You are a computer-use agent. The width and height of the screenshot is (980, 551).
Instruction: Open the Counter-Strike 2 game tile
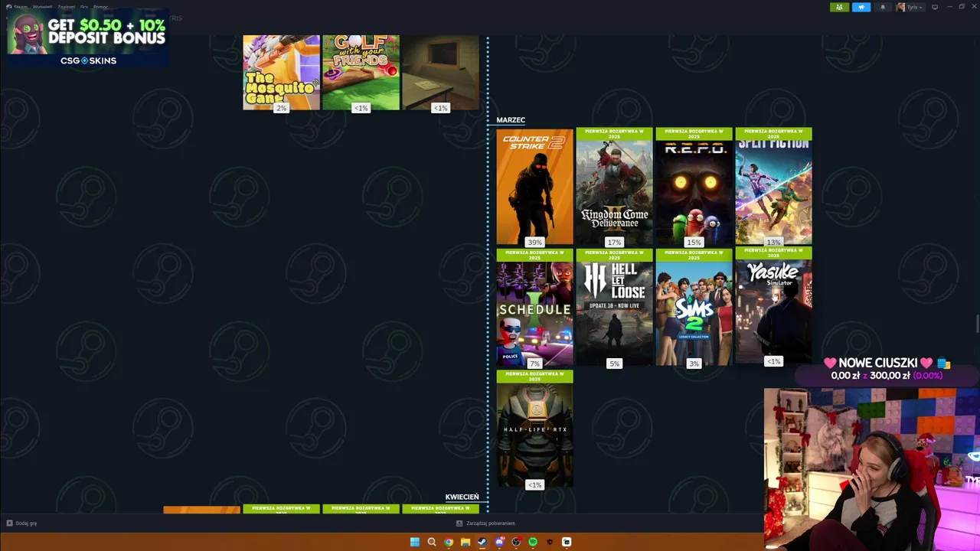[x=534, y=187]
